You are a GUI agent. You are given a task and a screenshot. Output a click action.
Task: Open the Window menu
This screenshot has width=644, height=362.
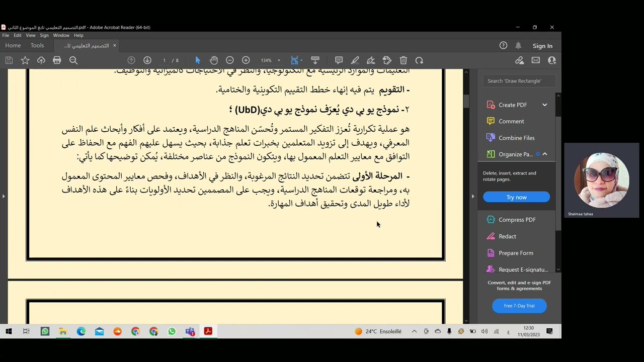61,35
